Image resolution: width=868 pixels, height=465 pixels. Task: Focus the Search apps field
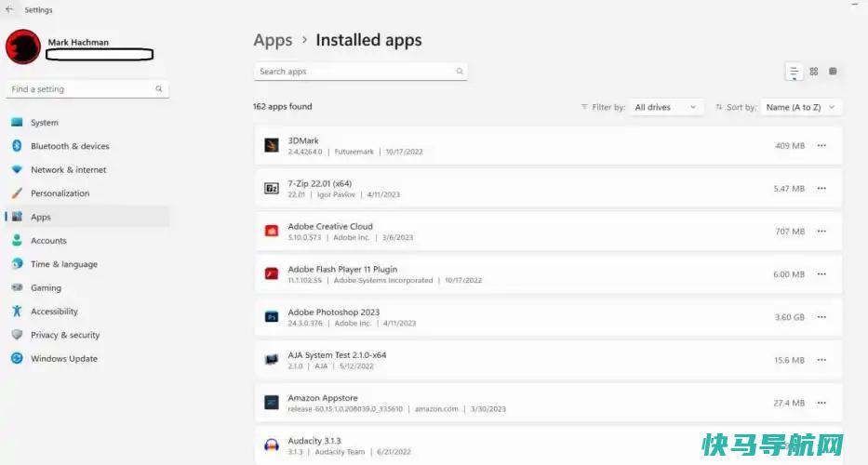(x=360, y=72)
